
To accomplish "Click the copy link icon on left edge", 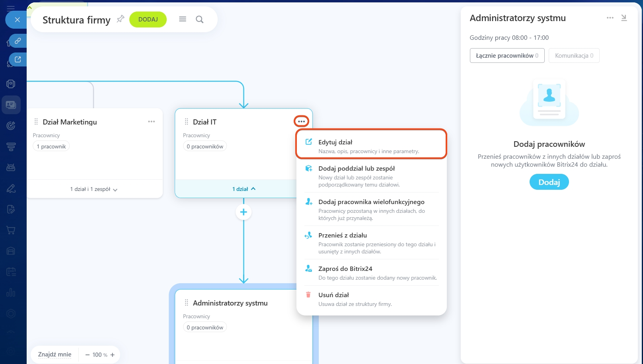I will pyautogui.click(x=18, y=41).
